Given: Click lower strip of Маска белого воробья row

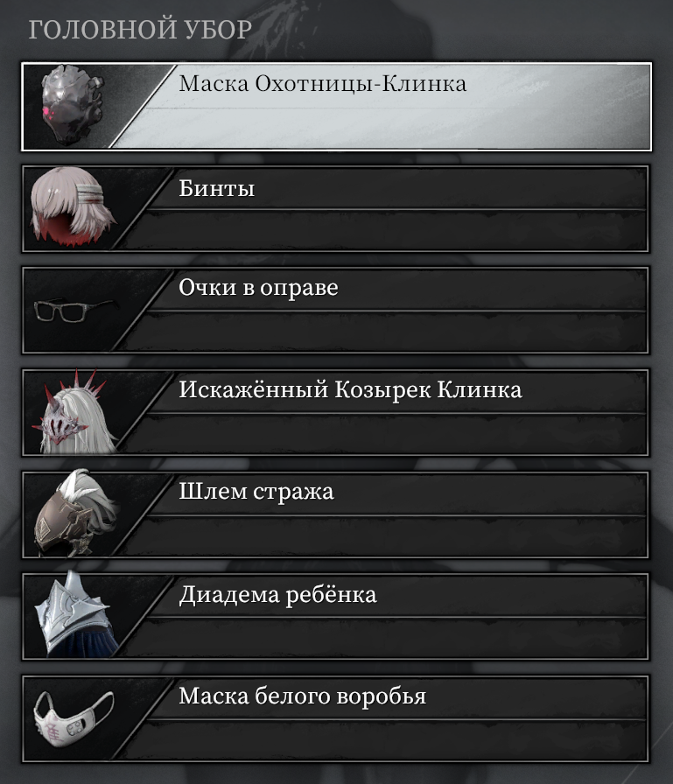Looking at the screenshot, I should 385,740.
